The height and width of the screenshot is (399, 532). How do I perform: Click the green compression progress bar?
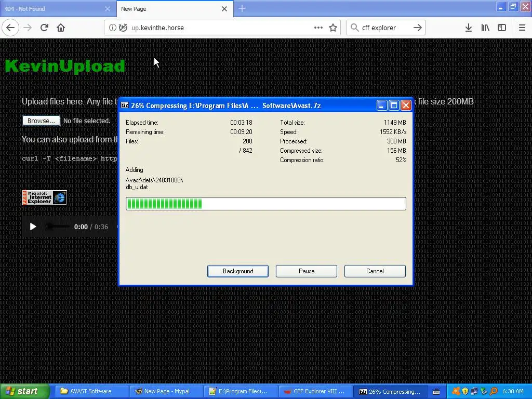tap(265, 204)
